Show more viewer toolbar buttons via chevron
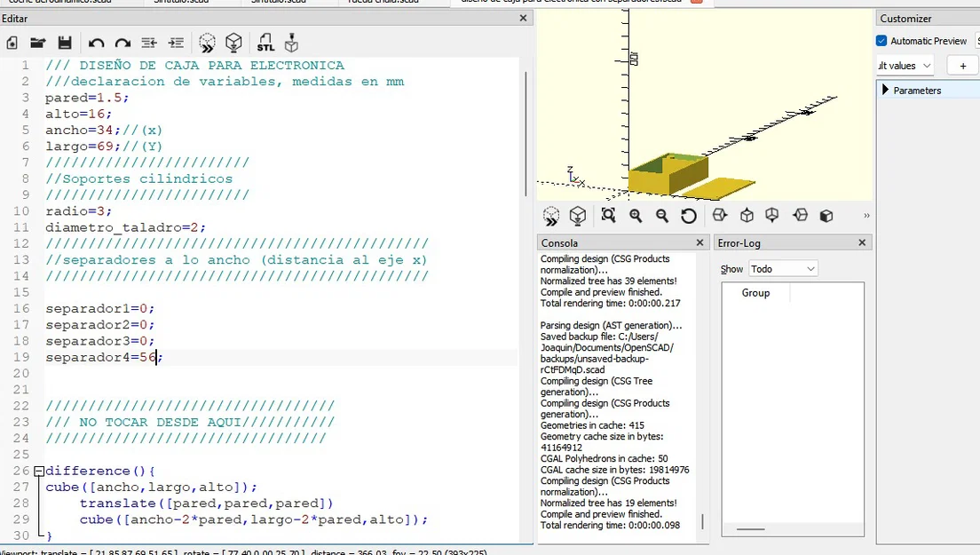This screenshot has width=980, height=555. click(866, 216)
